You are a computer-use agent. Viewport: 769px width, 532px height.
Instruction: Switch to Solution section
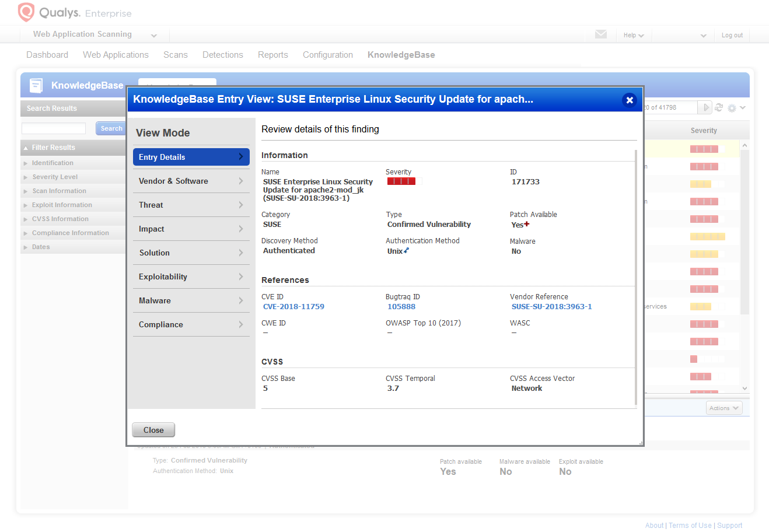[x=191, y=253]
